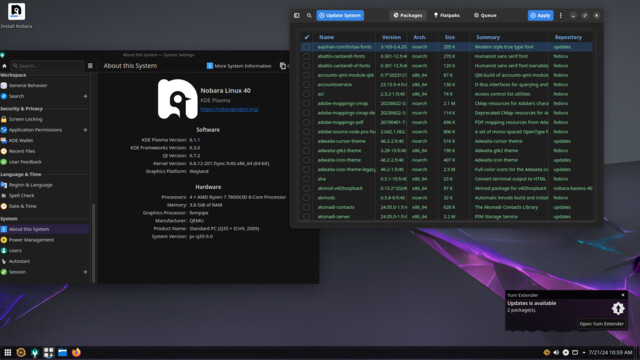The height and width of the screenshot is (360, 640).
Task: Check the accountsservice package box
Action: (x=306, y=84)
